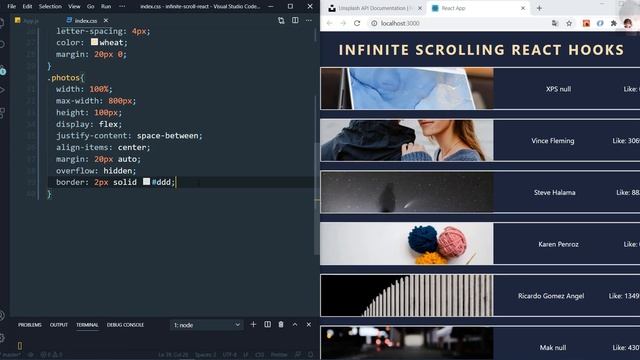Open the Go menu
The height and width of the screenshot is (360, 640).
(91, 7)
